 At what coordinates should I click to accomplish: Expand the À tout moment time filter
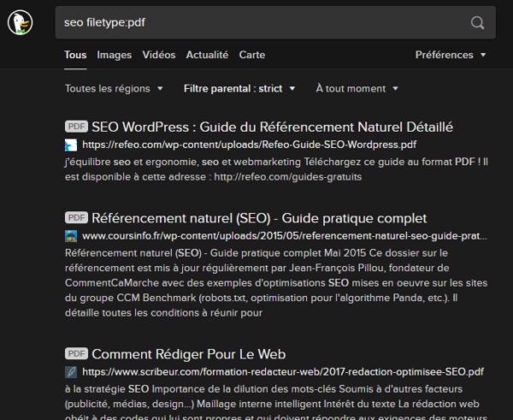pyautogui.click(x=357, y=88)
